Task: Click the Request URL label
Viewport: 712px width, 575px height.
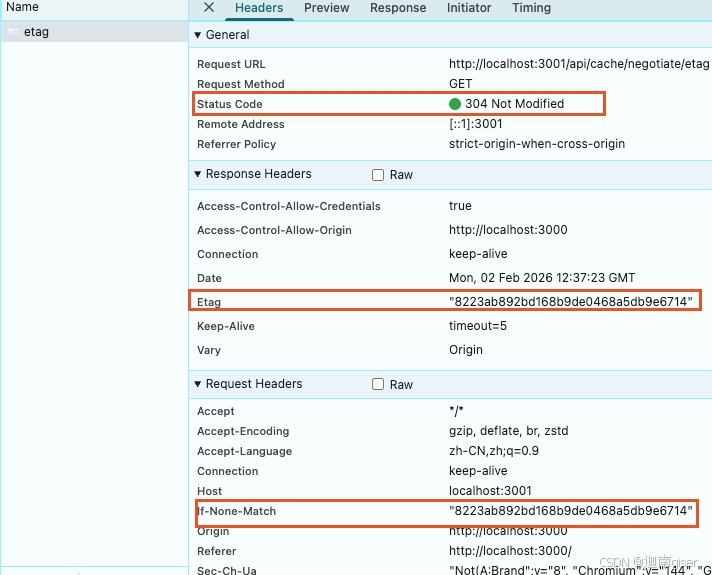Action: [231, 64]
